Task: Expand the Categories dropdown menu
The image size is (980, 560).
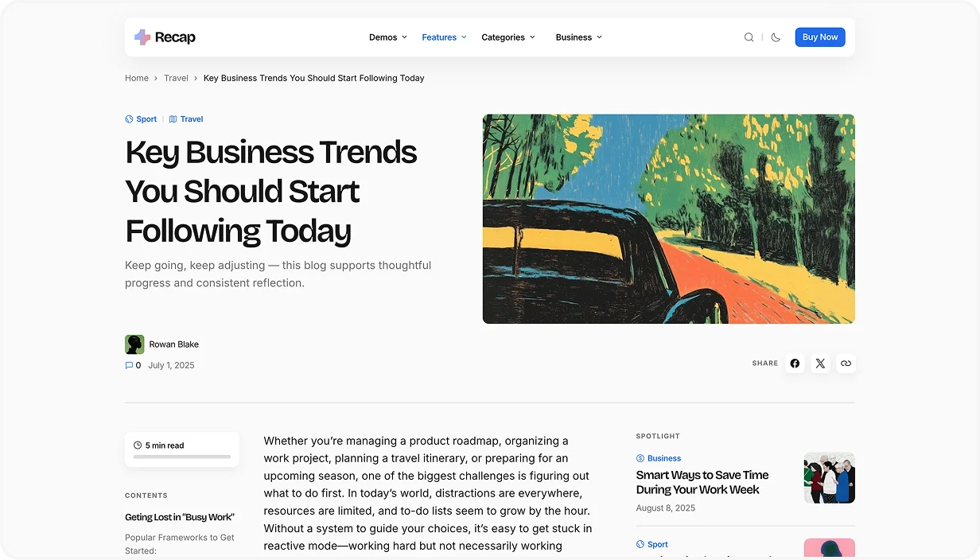Action: [508, 37]
